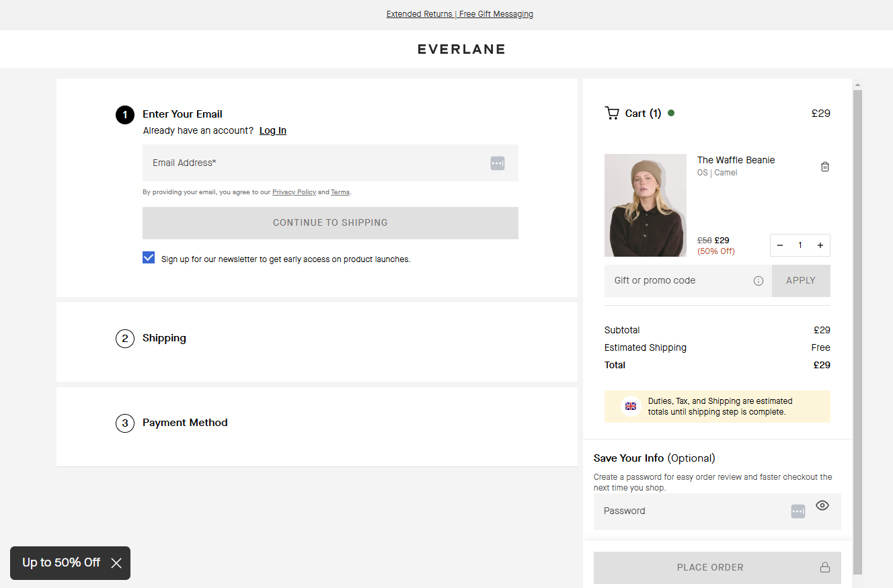Screen dimensions: 893x588
Task: Click the Duties, Tax, and Shipping notice
Action: pos(717,407)
